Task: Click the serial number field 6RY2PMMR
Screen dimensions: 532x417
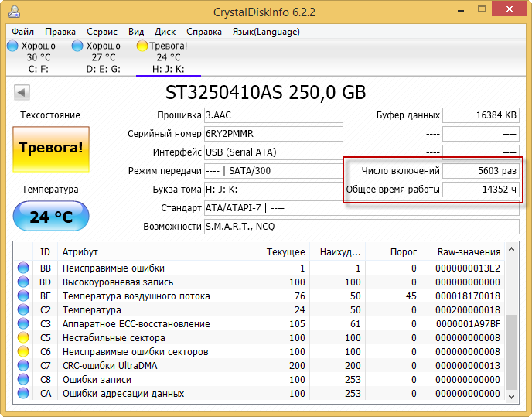Action: pyautogui.click(x=273, y=134)
